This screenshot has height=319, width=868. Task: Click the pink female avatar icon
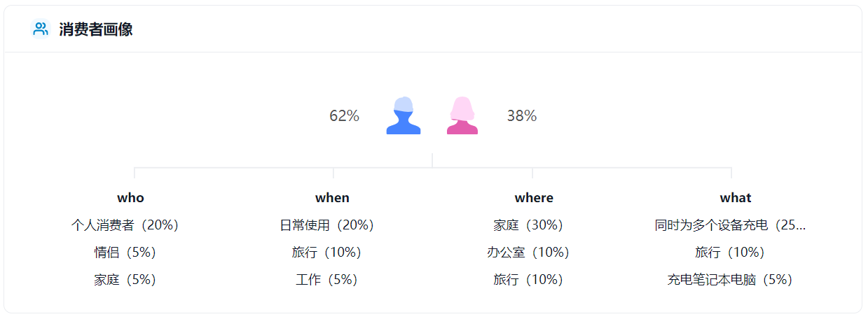pos(462,115)
